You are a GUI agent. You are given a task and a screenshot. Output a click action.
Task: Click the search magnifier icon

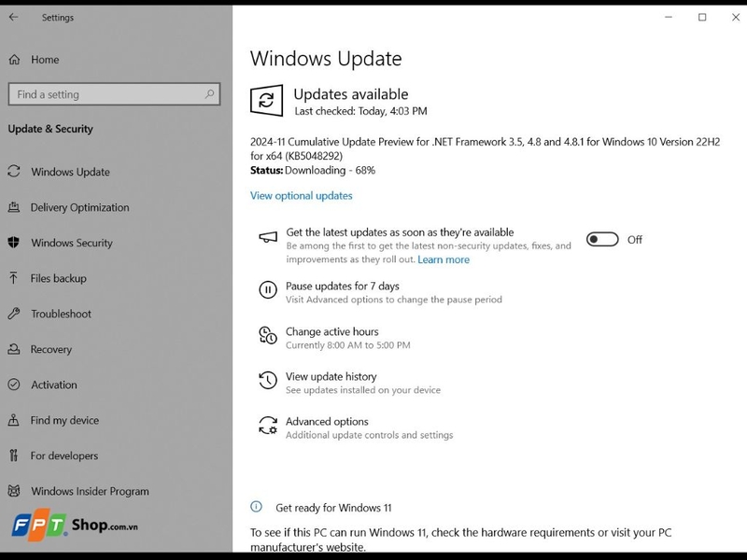(209, 94)
